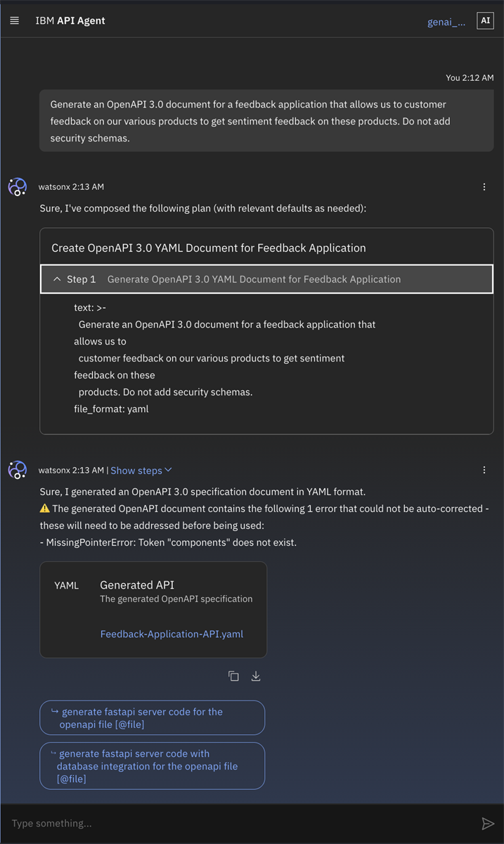
Task: Select generate fastapi server code suggestion
Action: [153, 717]
